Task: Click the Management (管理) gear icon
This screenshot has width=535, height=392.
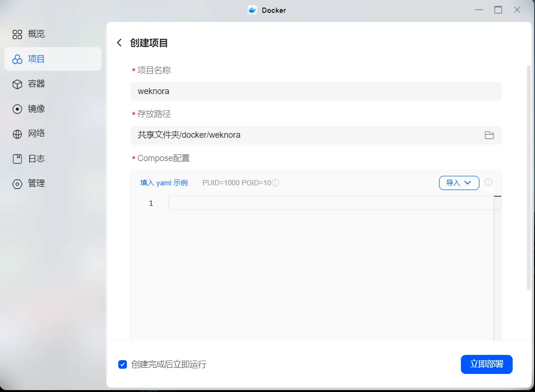Action: coord(17,184)
